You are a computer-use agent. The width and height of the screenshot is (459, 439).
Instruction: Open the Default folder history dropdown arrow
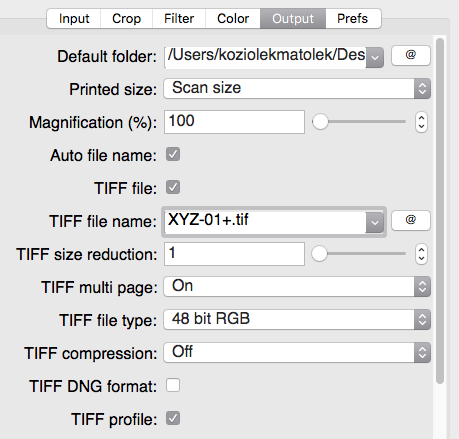[375, 57]
